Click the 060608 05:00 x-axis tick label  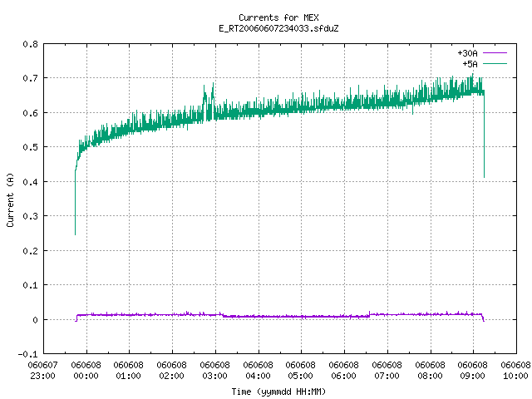click(300, 370)
